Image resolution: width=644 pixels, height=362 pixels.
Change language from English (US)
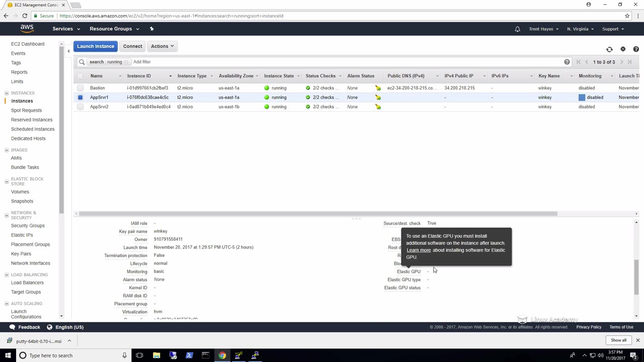coord(65,327)
